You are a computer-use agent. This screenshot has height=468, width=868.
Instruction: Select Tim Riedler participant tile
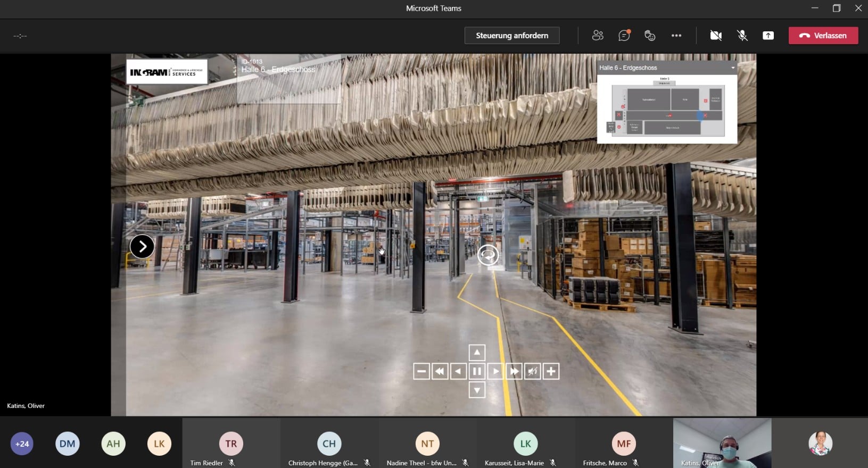tap(231, 444)
